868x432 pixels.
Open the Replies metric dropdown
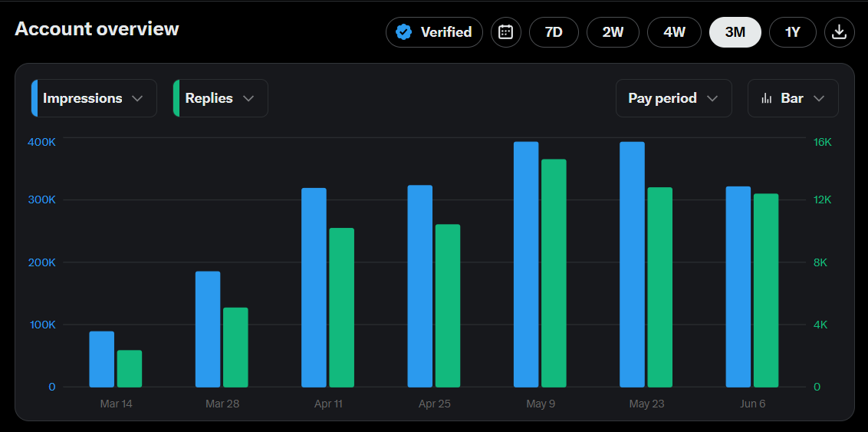click(220, 98)
